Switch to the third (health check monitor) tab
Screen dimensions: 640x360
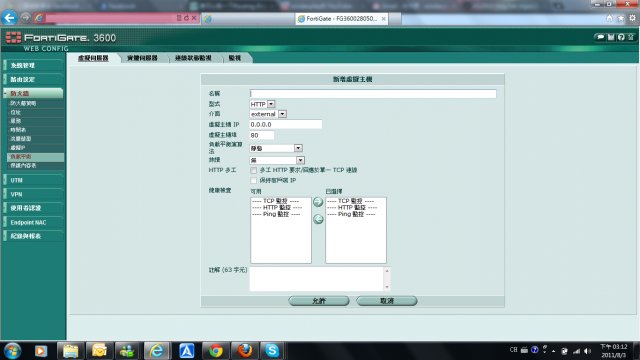tap(193, 58)
